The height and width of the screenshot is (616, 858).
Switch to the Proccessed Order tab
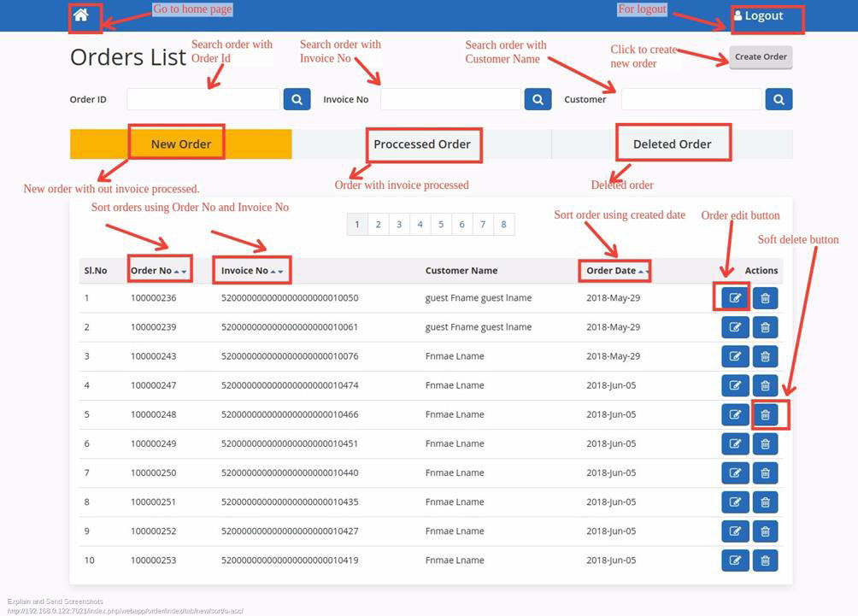click(422, 144)
